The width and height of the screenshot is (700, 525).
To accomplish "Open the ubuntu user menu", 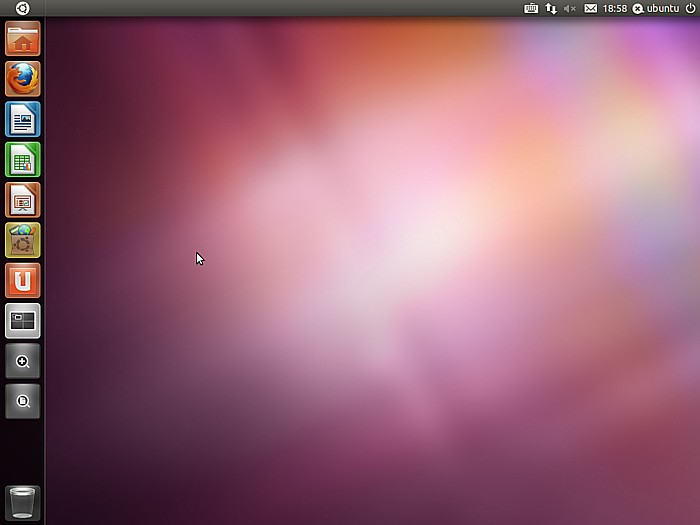I will (656, 8).
